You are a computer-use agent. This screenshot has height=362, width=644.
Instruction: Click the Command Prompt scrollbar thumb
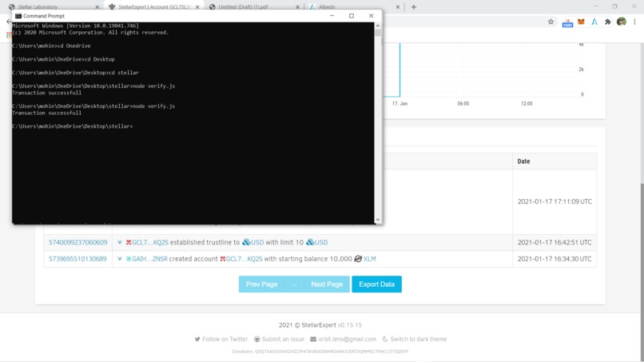click(378, 33)
